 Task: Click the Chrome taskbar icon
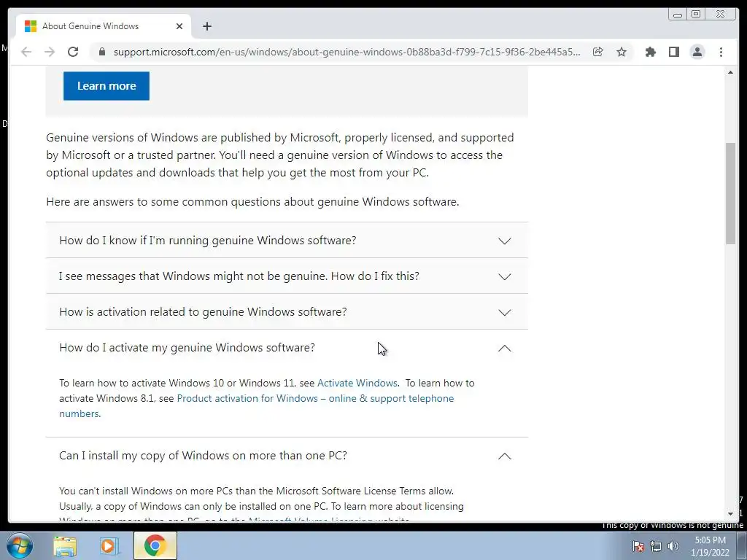tap(155, 545)
